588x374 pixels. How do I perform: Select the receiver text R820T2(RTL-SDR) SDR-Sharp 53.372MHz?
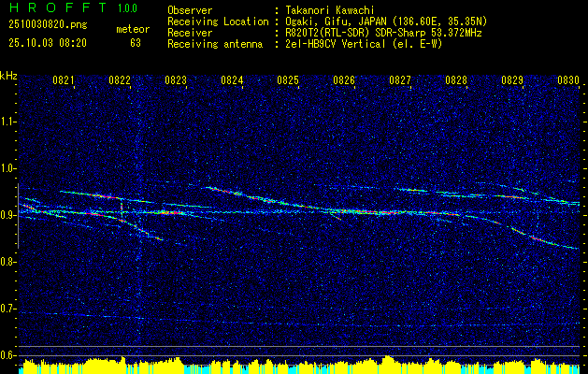tap(383, 33)
